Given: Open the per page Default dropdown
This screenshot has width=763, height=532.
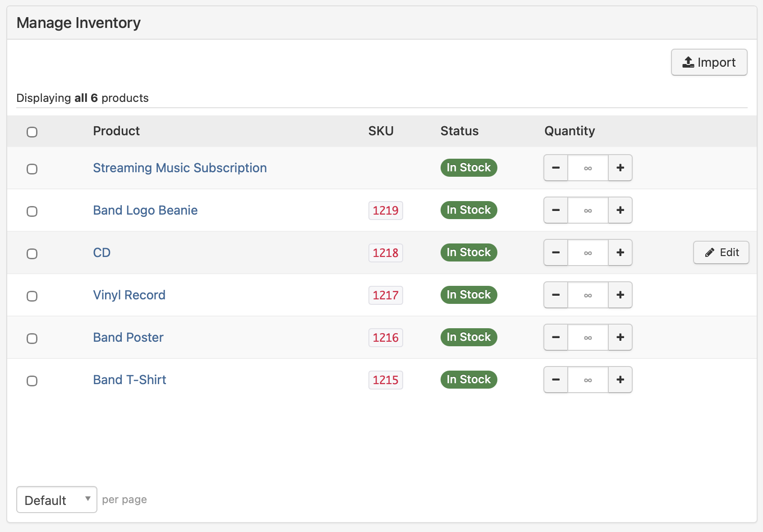Looking at the screenshot, I should (x=57, y=500).
